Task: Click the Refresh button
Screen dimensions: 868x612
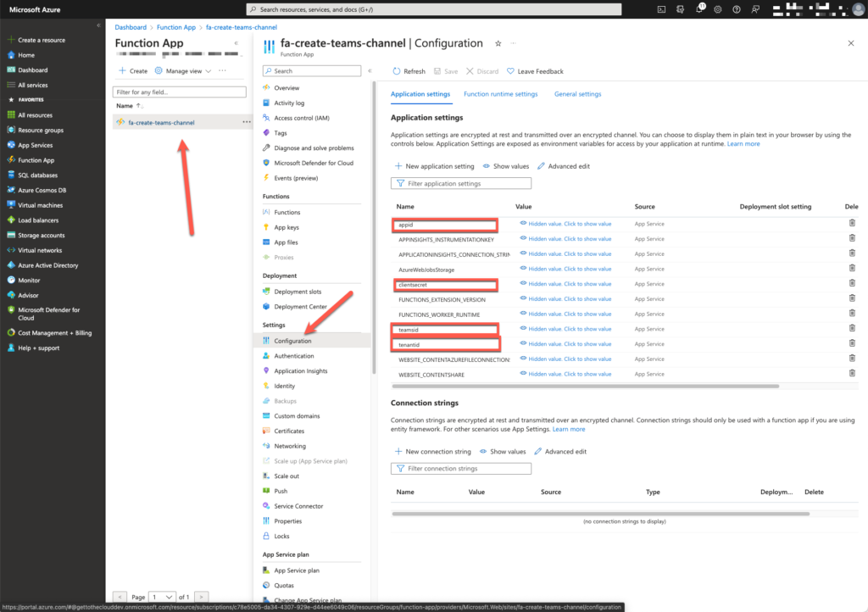Action: (409, 71)
